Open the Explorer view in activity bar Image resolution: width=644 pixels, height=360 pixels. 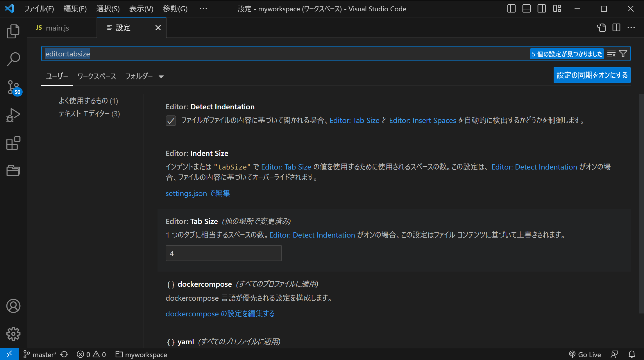point(13,31)
